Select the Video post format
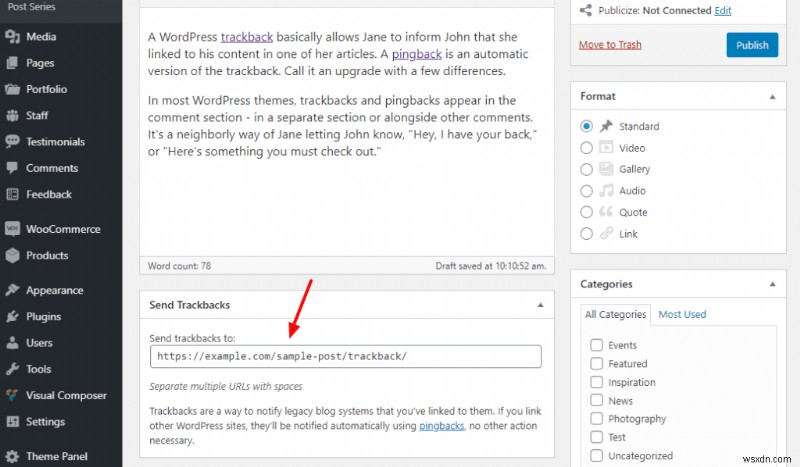 coord(586,148)
